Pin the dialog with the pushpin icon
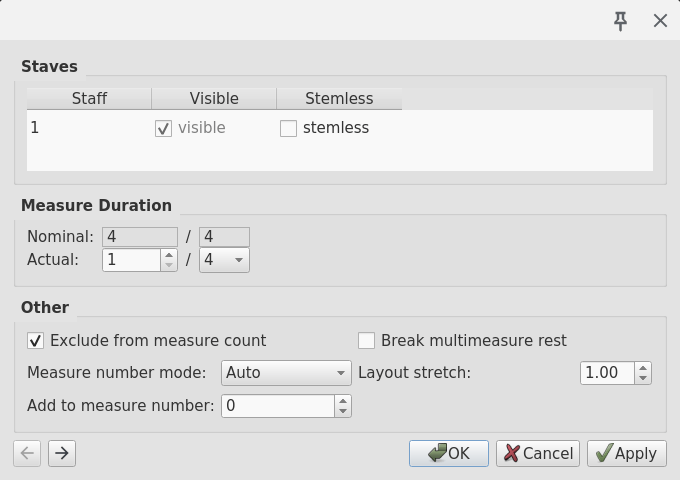 click(x=621, y=20)
